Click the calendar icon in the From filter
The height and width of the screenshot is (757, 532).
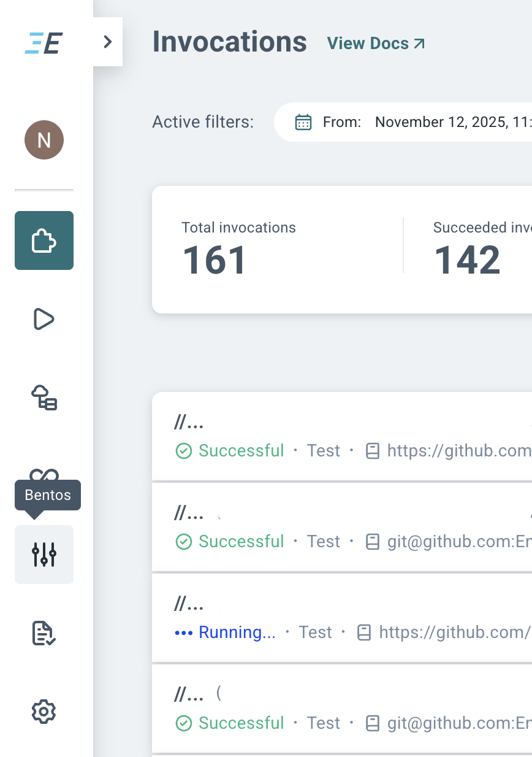pyautogui.click(x=303, y=122)
